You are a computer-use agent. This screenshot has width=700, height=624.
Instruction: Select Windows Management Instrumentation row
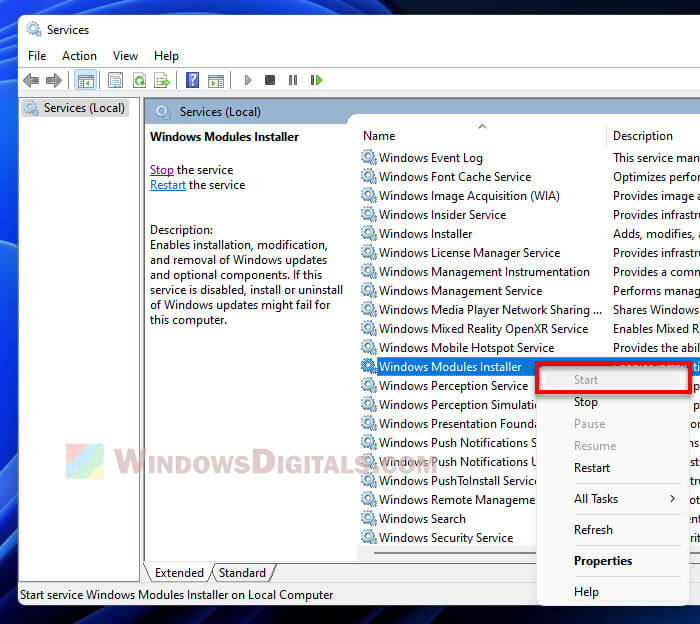529,271
